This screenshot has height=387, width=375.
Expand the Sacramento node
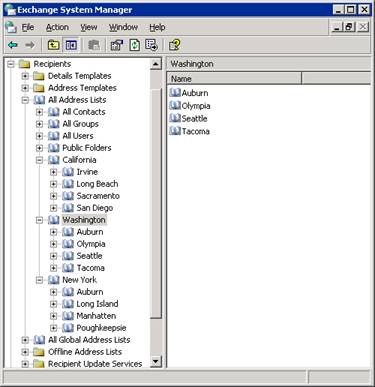[53, 196]
